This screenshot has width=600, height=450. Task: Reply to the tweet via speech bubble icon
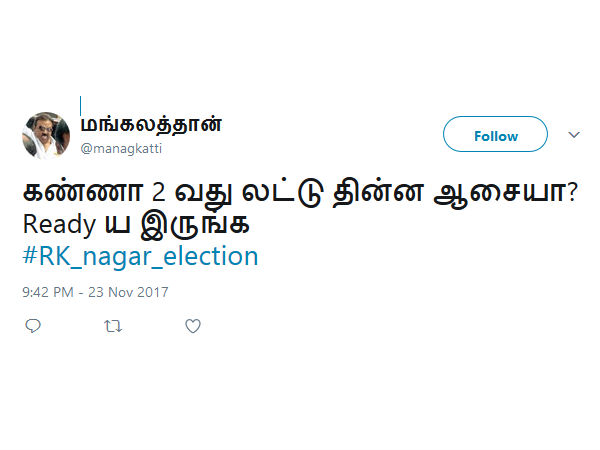click(x=33, y=326)
